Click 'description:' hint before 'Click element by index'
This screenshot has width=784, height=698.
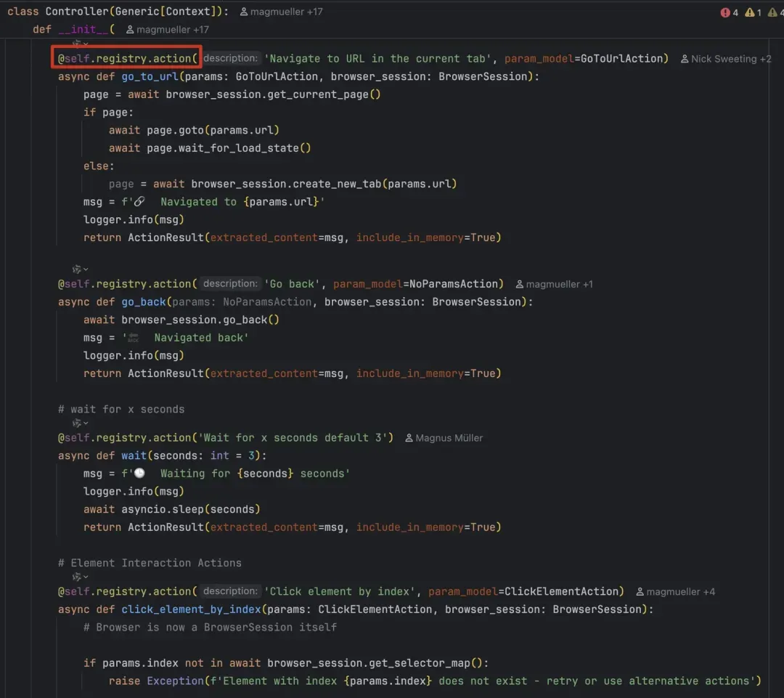tap(231, 591)
